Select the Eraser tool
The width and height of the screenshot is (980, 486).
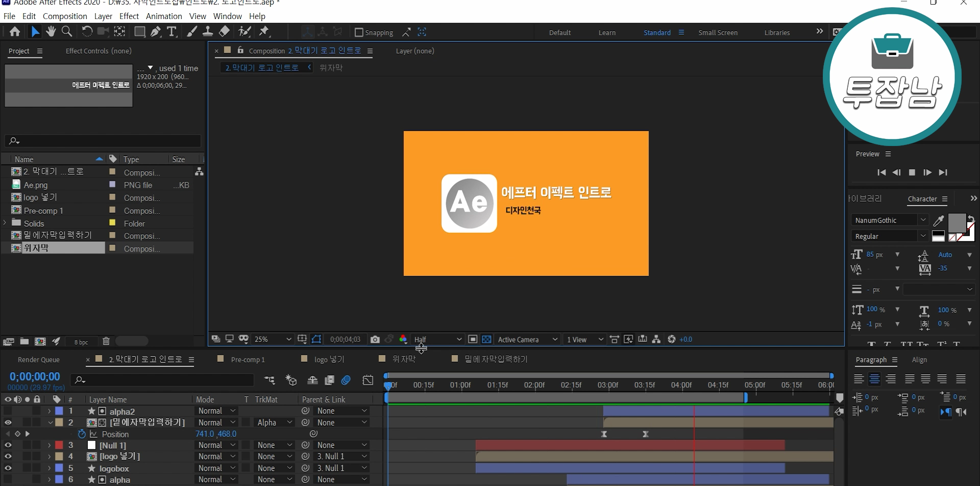tap(224, 32)
